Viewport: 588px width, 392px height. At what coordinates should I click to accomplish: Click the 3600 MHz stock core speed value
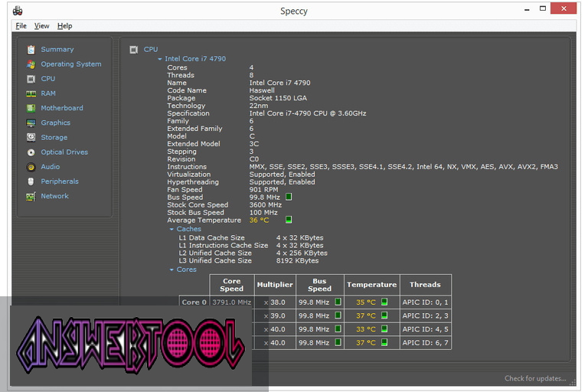266,205
